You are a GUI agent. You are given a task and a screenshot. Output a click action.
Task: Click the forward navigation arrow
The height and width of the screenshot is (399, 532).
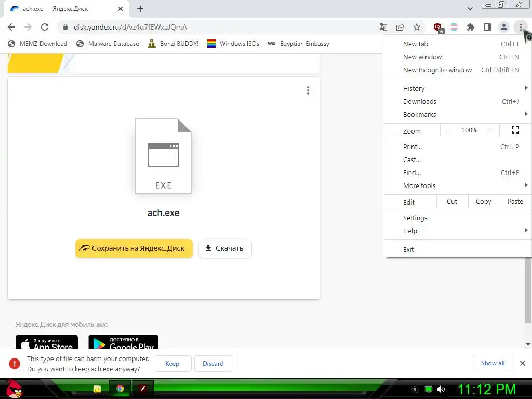click(28, 27)
